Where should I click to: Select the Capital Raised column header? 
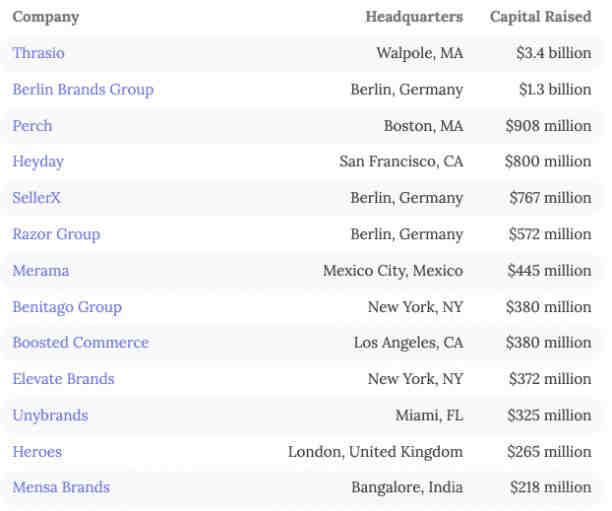pyautogui.click(x=541, y=16)
